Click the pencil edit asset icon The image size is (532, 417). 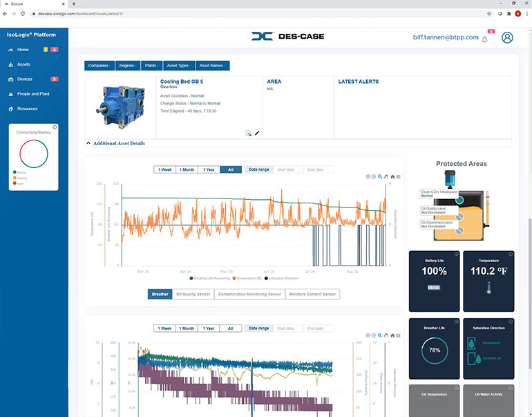point(257,133)
